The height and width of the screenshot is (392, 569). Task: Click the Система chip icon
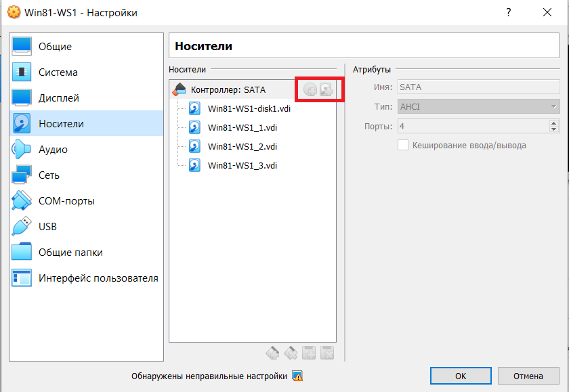coord(22,72)
